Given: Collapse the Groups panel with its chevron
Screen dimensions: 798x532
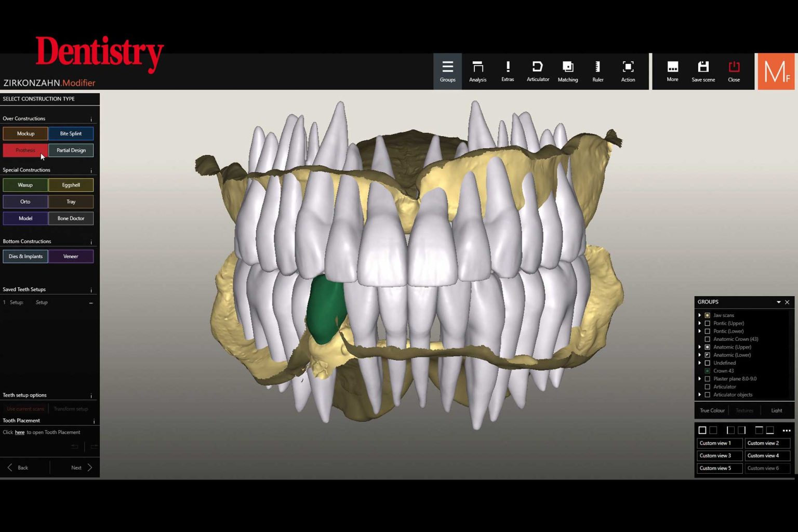Looking at the screenshot, I should (779, 302).
